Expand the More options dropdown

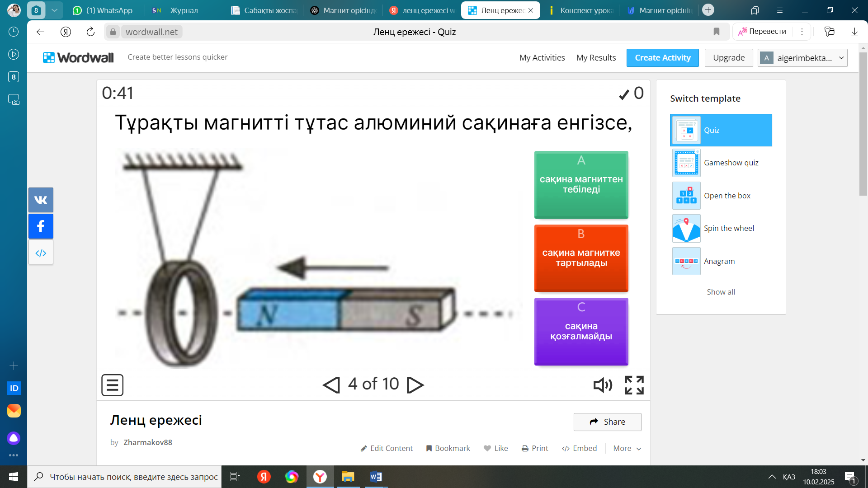pyautogui.click(x=627, y=448)
